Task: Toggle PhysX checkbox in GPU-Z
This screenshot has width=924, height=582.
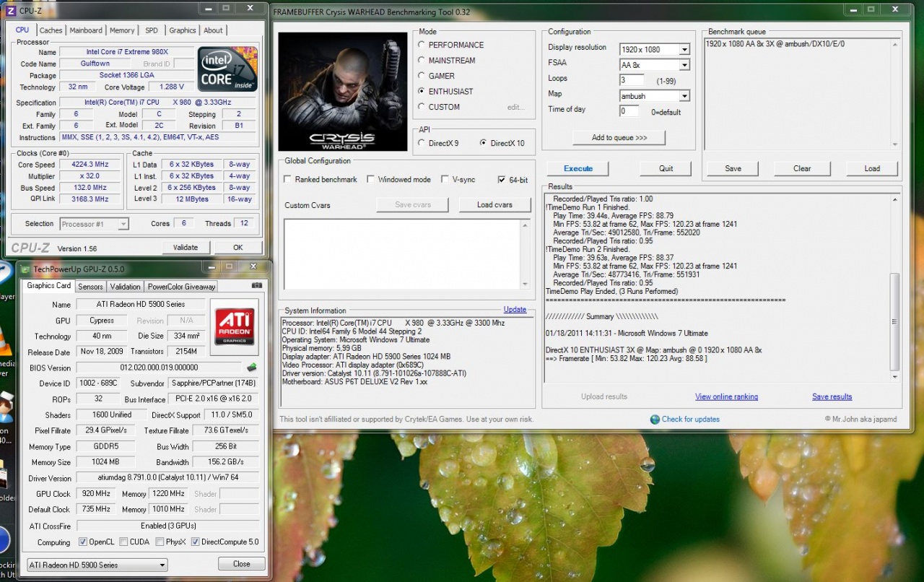Action: coord(160,542)
